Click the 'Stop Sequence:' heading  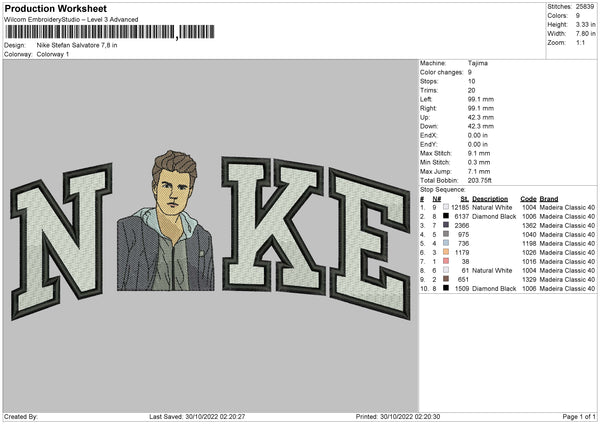point(442,190)
